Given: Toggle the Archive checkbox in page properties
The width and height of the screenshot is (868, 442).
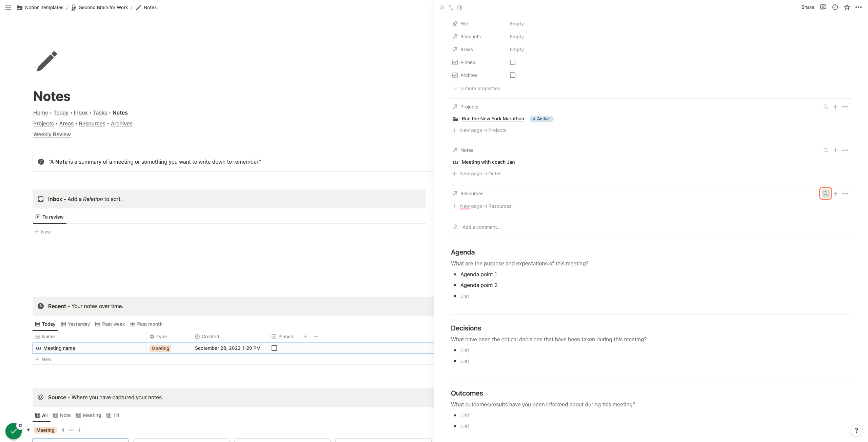Looking at the screenshot, I should pyautogui.click(x=513, y=75).
